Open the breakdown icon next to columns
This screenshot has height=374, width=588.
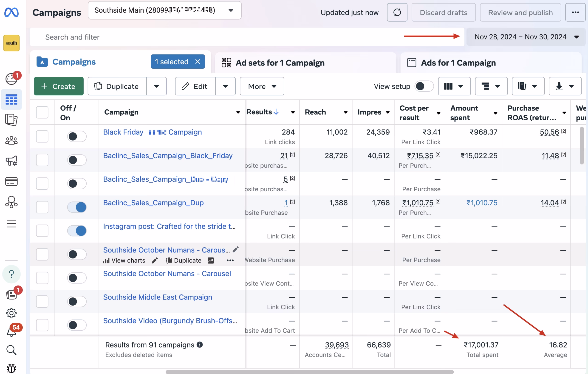[x=491, y=86]
